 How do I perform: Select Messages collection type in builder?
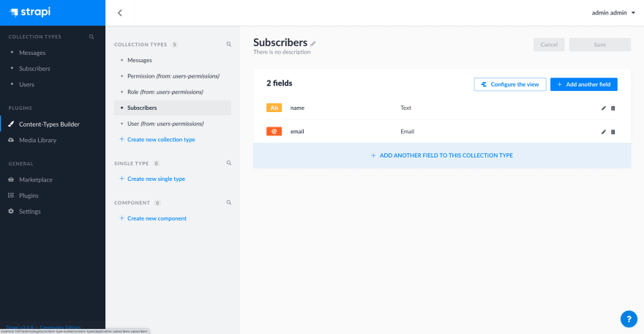coord(140,60)
